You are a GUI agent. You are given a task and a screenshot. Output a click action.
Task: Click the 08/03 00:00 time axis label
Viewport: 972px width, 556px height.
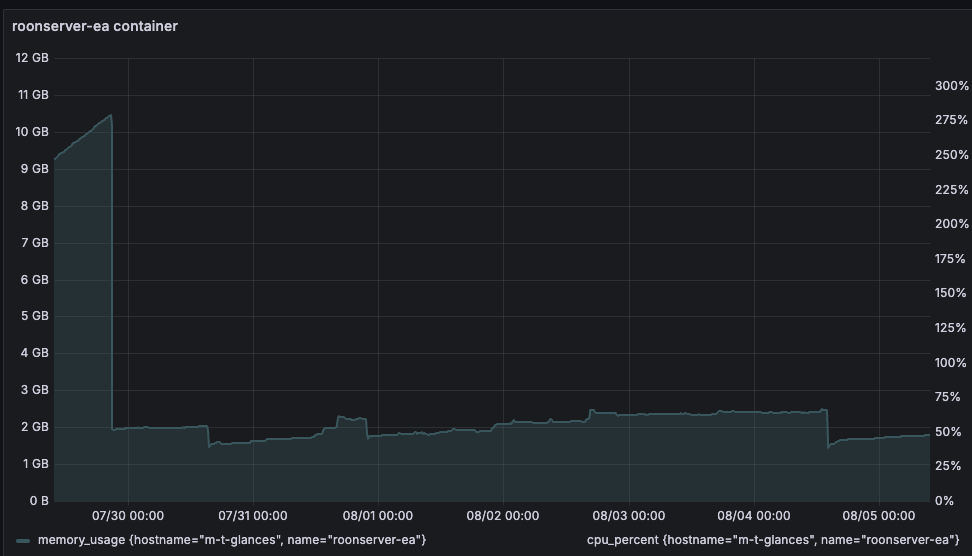tap(628, 516)
